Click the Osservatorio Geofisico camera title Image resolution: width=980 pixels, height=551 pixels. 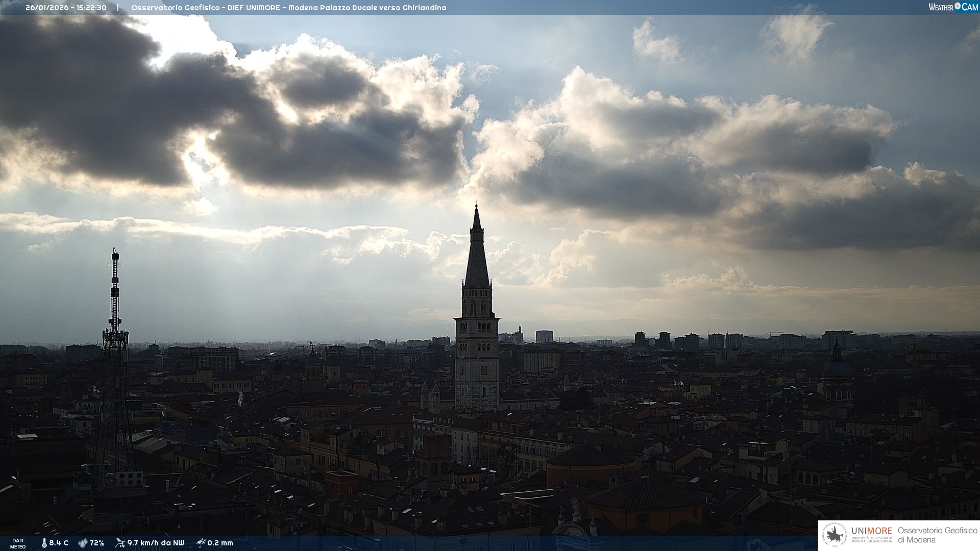click(288, 8)
